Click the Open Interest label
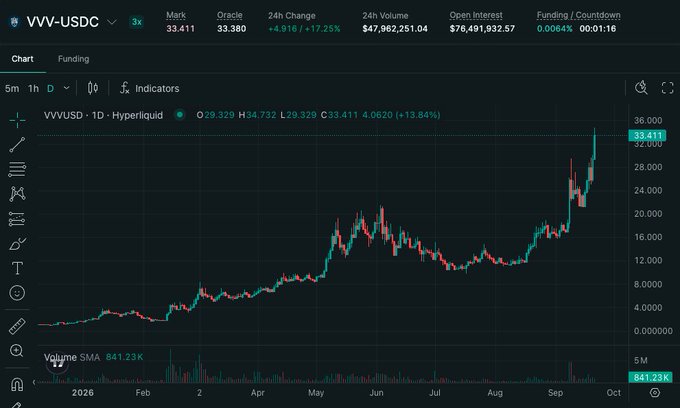This screenshot has height=408, width=680. coord(476,15)
